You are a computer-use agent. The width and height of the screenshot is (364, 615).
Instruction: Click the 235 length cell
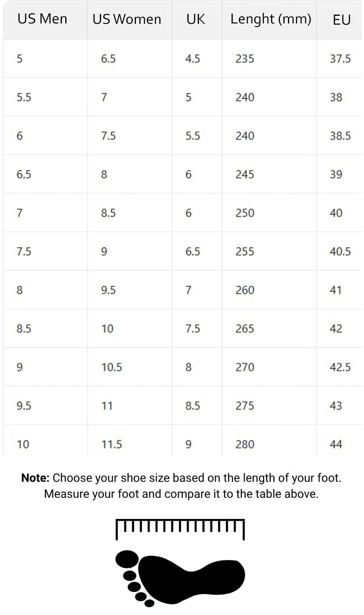point(245,58)
